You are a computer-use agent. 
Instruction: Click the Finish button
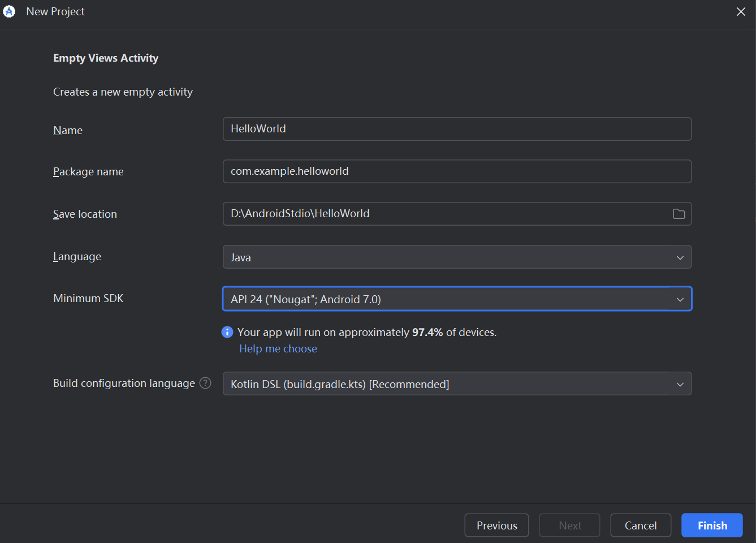(712, 525)
